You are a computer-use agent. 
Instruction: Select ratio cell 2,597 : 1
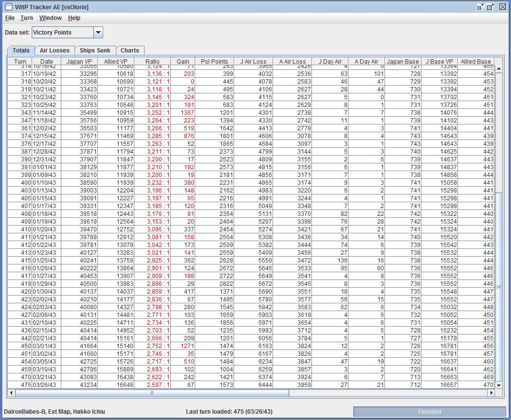[x=152, y=385]
